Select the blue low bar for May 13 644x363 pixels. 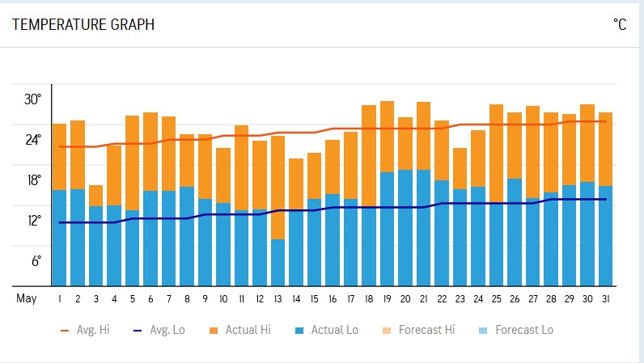click(x=278, y=262)
